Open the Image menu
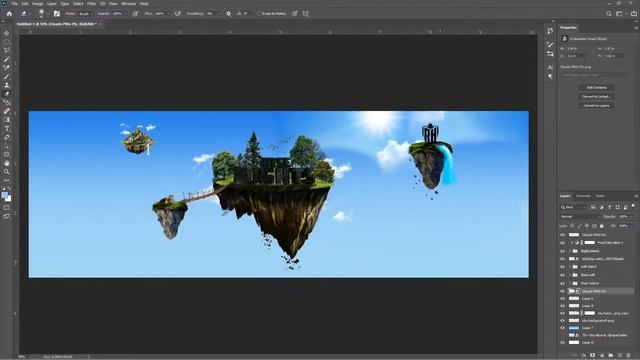The height and width of the screenshot is (360, 640). pyautogui.click(x=38, y=4)
